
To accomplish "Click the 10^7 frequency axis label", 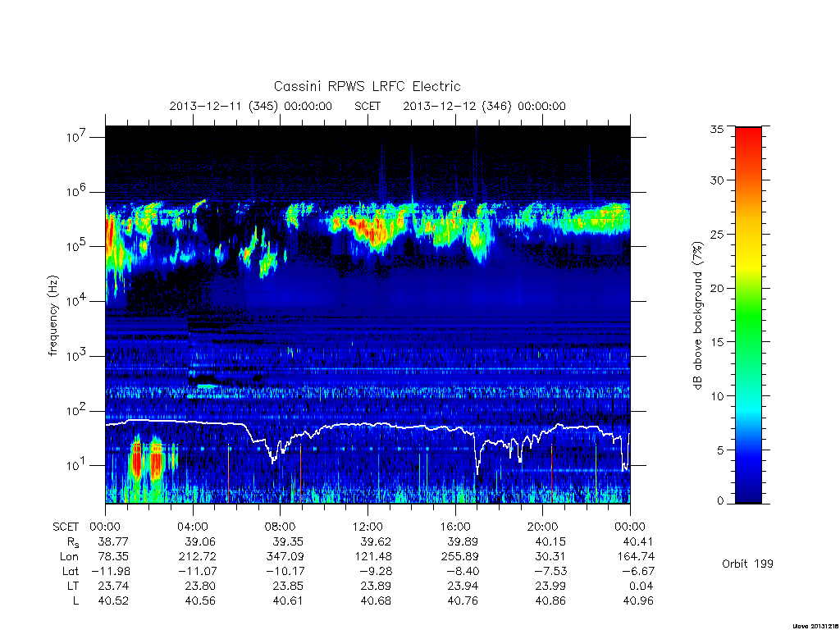I will pos(77,137).
